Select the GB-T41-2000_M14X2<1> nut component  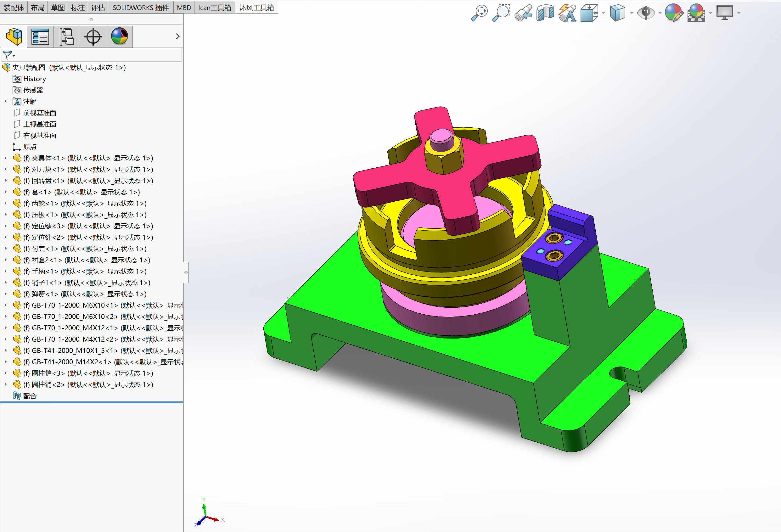pos(98,362)
